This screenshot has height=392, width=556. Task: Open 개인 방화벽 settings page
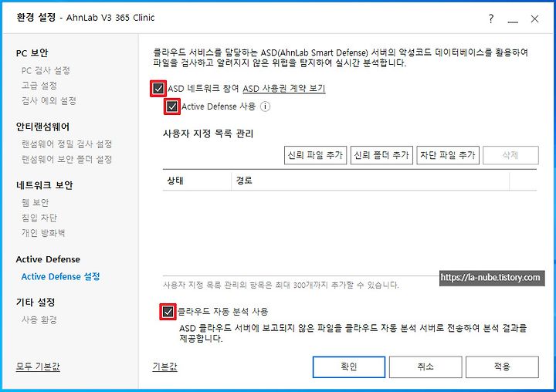click(43, 233)
